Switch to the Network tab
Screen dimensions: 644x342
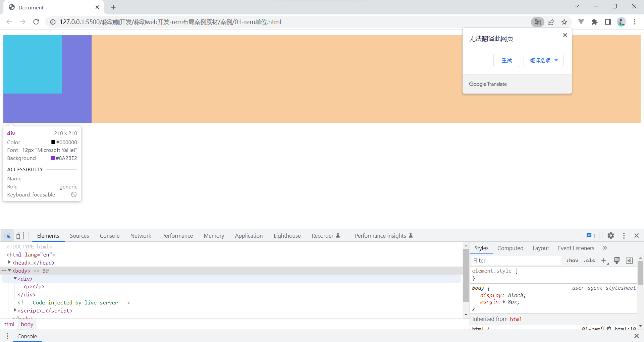coord(141,236)
